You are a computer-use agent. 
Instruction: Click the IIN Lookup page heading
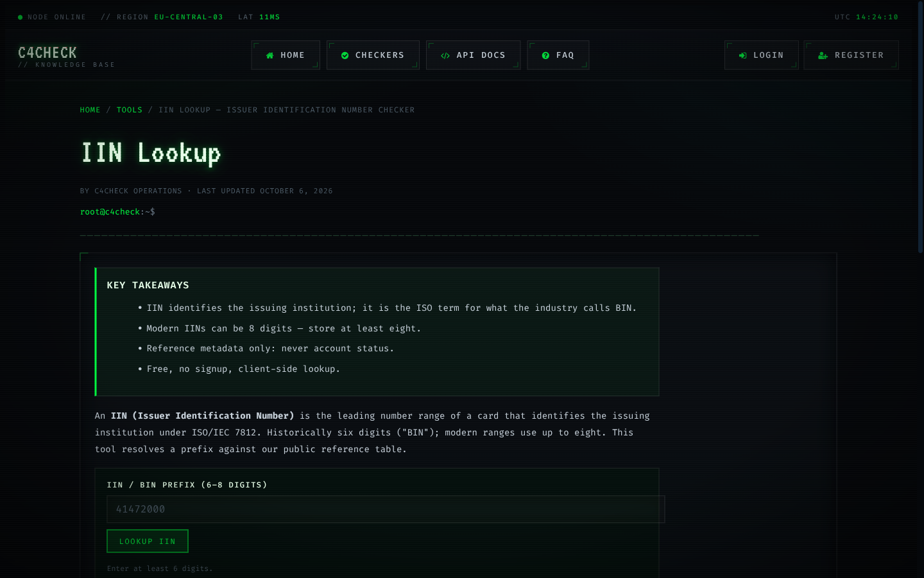(x=151, y=153)
